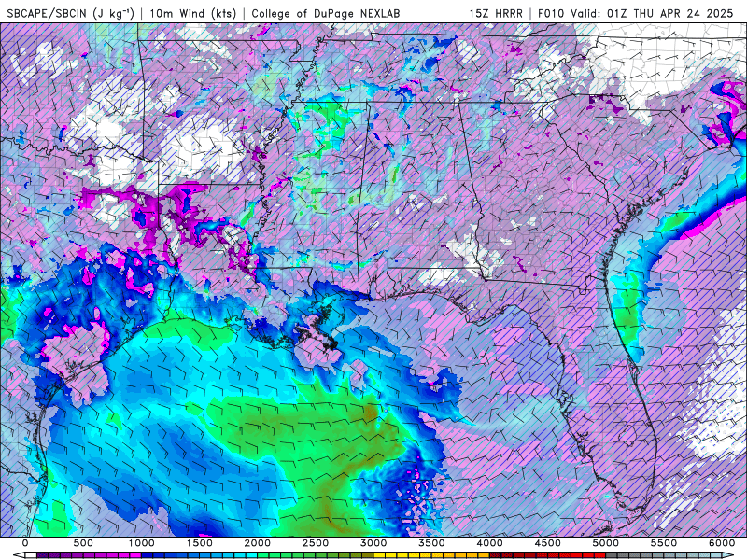Click the 6000 label on the color scale

tap(722, 543)
